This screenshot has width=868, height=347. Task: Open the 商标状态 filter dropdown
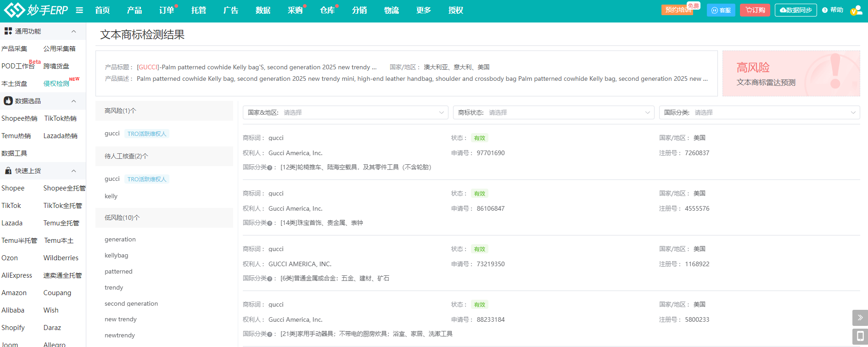[554, 112]
